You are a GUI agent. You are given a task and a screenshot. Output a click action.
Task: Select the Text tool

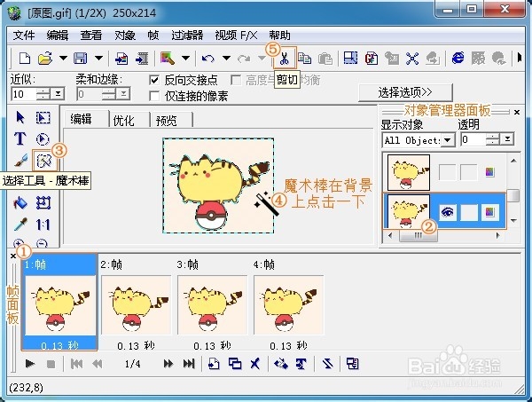20,138
